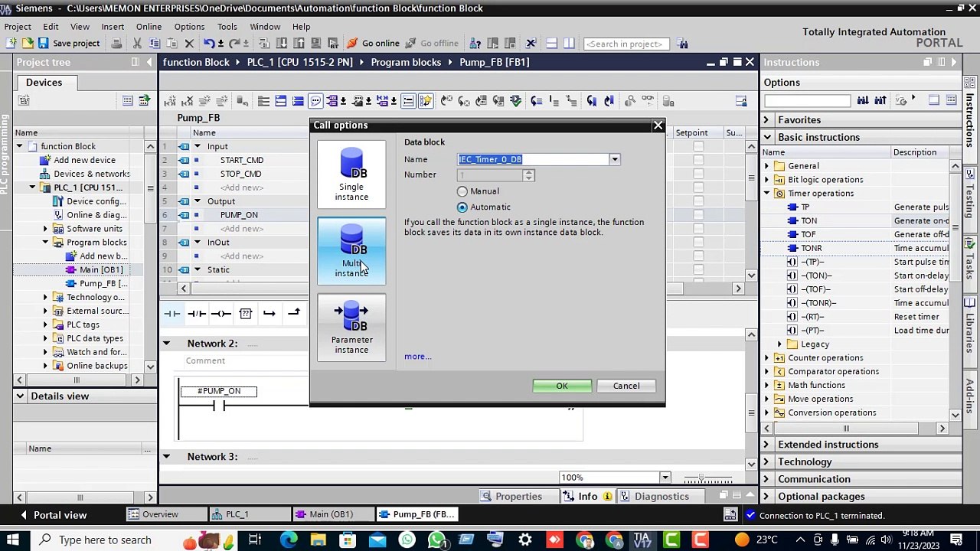The width and height of the screenshot is (980, 551).
Task: Open TIA Portal V17 taskbar icon
Action: coord(642,540)
